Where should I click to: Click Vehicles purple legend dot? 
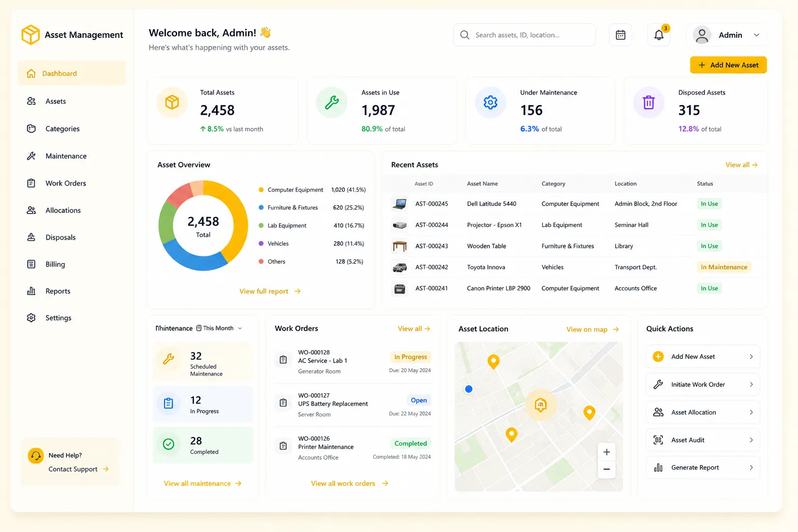(x=261, y=244)
